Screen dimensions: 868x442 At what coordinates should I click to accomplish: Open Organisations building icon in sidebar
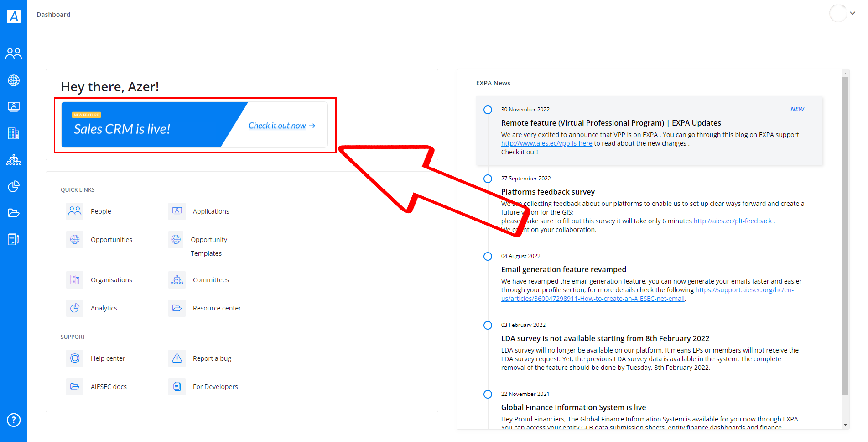[x=14, y=133]
